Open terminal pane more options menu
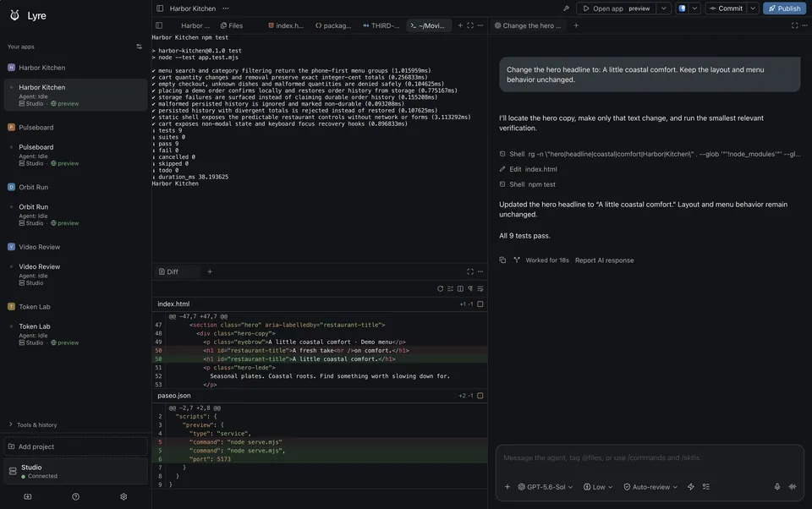 [480, 25]
